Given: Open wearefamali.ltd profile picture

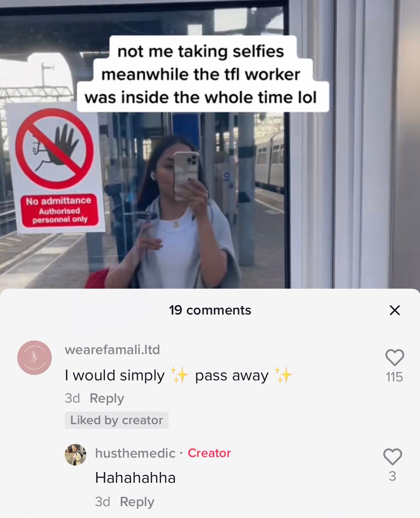Looking at the screenshot, I should tap(35, 358).
